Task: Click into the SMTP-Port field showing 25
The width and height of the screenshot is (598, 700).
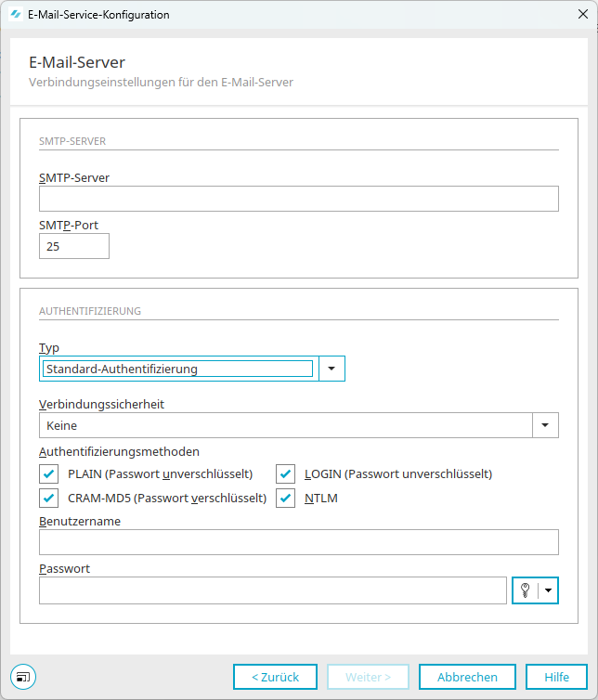Action: coord(74,246)
